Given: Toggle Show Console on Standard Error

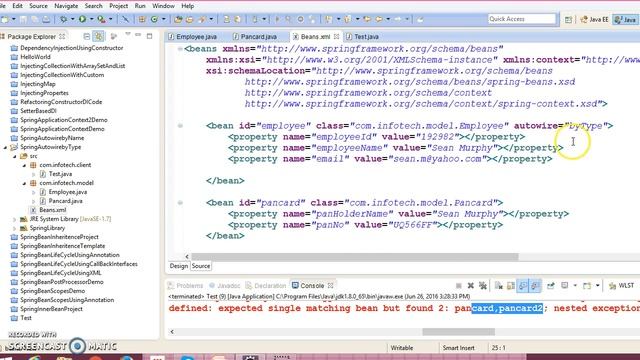Looking at the screenshot, I should tap(535, 285).
